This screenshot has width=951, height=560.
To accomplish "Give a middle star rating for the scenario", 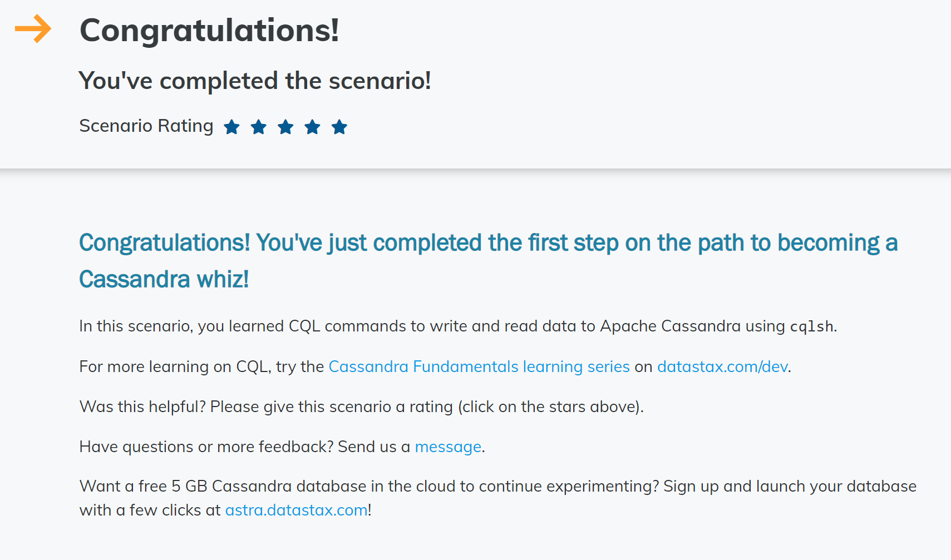I will click(x=285, y=127).
